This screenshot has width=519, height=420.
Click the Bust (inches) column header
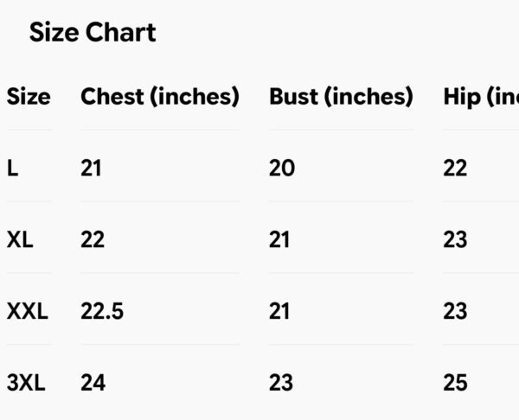click(342, 97)
